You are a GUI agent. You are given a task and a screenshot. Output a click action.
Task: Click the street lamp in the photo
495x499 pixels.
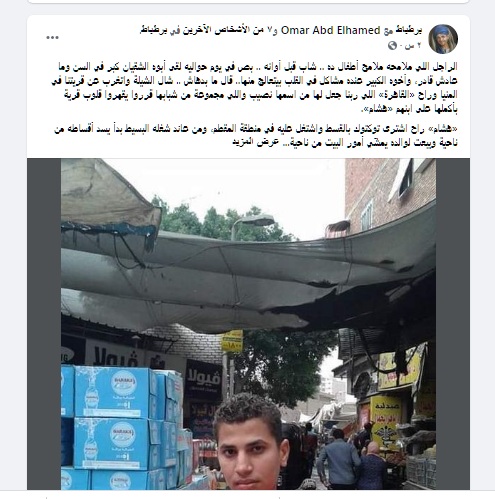tap(253, 225)
